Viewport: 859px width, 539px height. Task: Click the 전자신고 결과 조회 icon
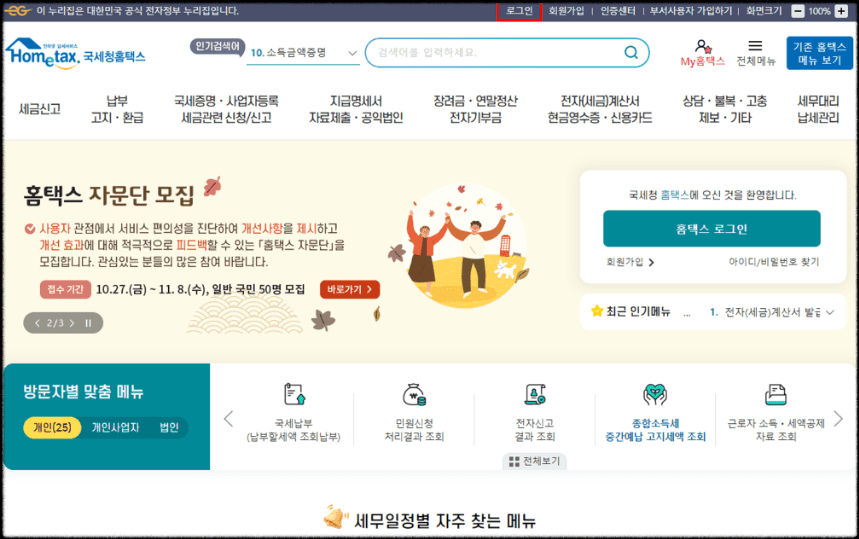tap(535, 394)
